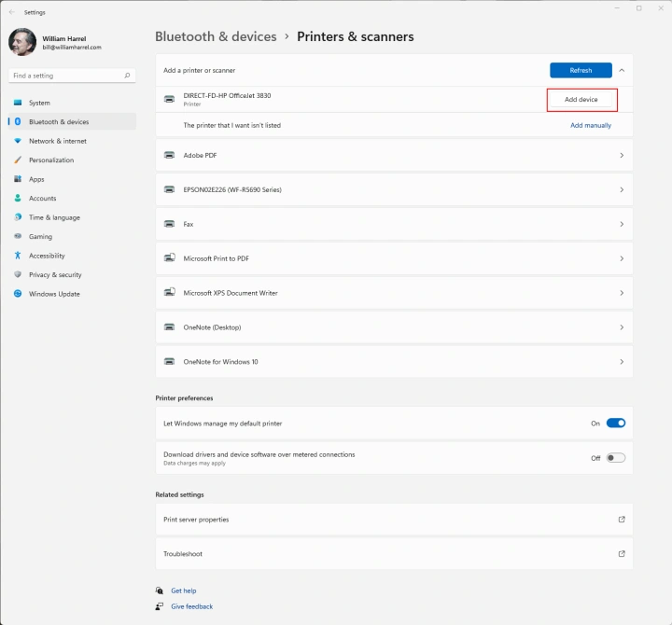Click the Find a setting search box
Screen dimensions: 672x625
tap(72, 76)
